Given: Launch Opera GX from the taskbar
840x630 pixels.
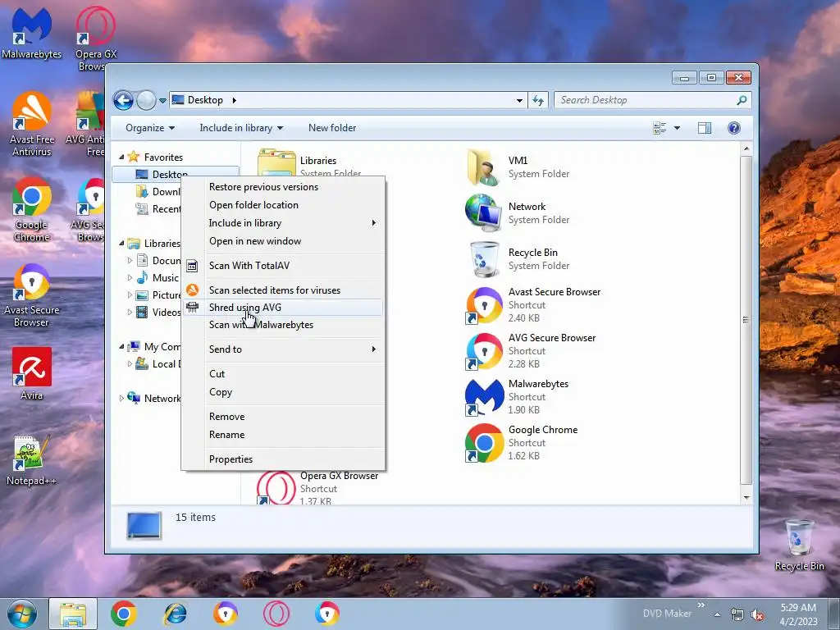Looking at the screenshot, I should point(276,614).
